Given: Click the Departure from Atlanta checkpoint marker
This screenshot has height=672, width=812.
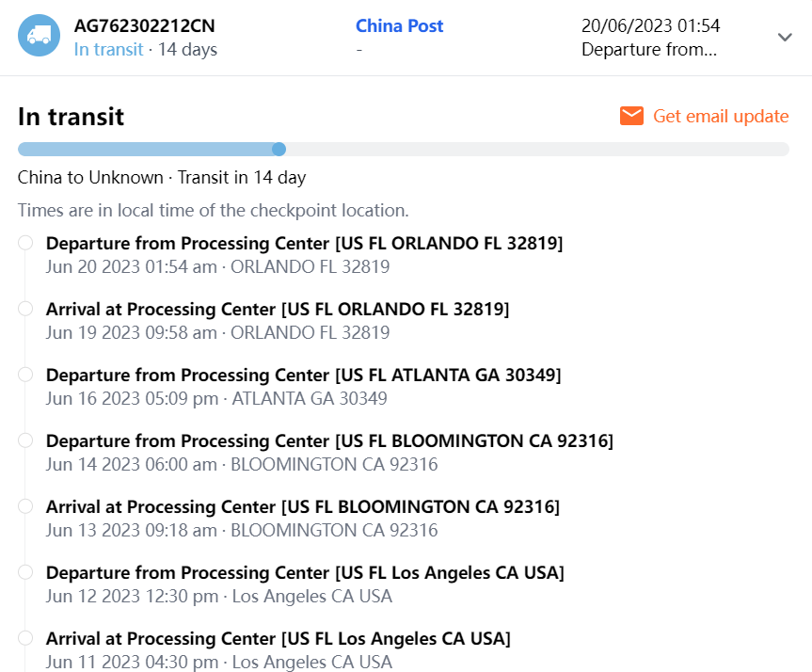Looking at the screenshot, I should (25, 375).
